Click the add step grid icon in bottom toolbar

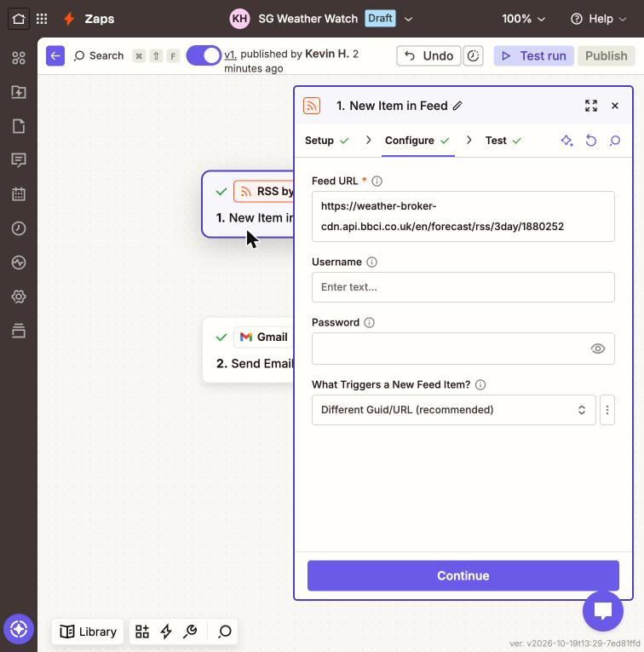point(142,632)
